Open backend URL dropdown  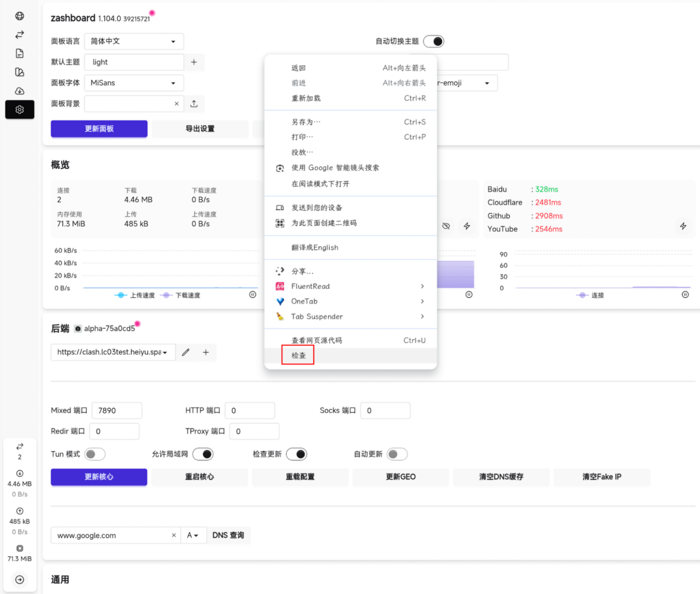point(113,352)
